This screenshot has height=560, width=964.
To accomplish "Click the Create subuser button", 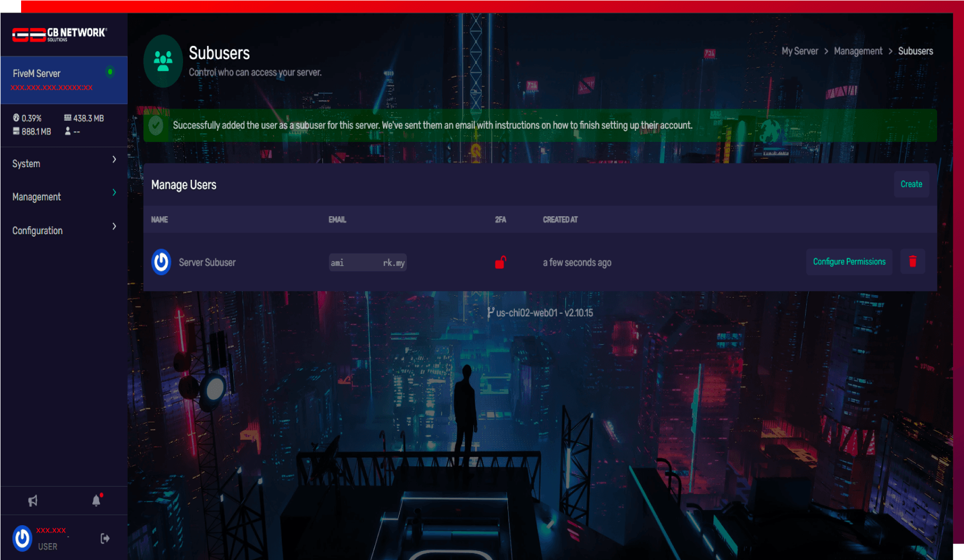I will (x=911, y=184).
